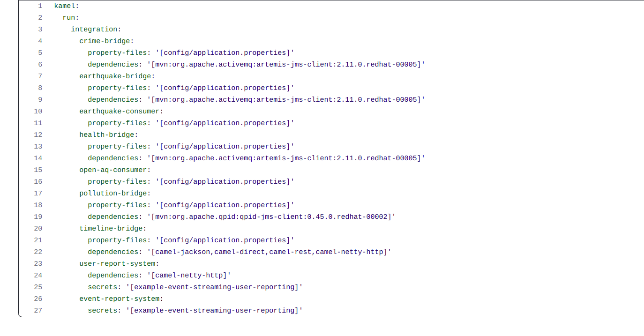This screenshot has height=336, width=644.
Task: Click the 'open-aq-consumer:' key
Action: tap(115, 170)
